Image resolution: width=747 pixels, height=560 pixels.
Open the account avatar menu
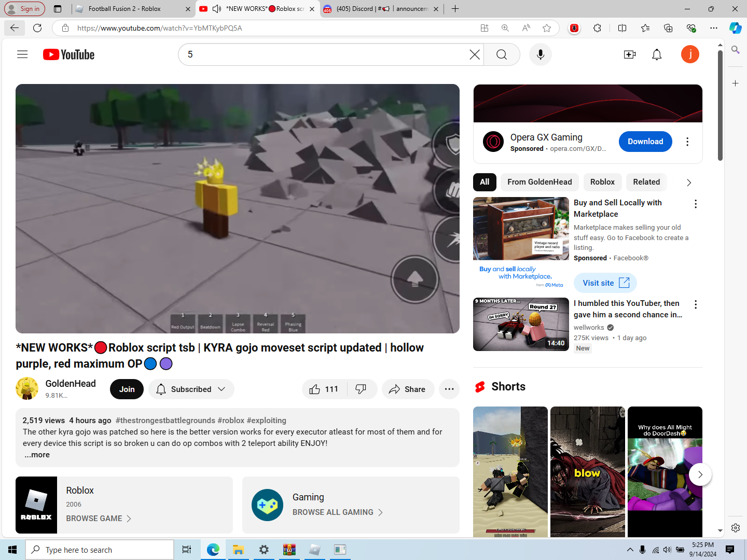(690, 54)
